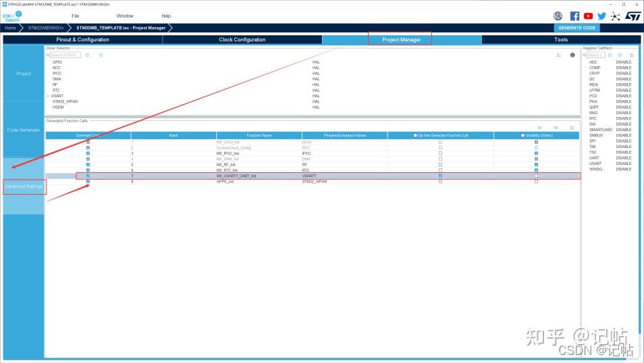Click in the Driver Selector search field
This screenshot has width=644, height=363.
click(x=65, y=55)
